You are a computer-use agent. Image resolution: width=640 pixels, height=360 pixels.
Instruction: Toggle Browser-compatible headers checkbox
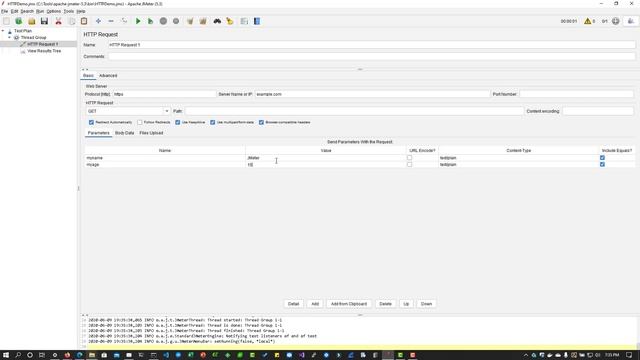[261, 122]
